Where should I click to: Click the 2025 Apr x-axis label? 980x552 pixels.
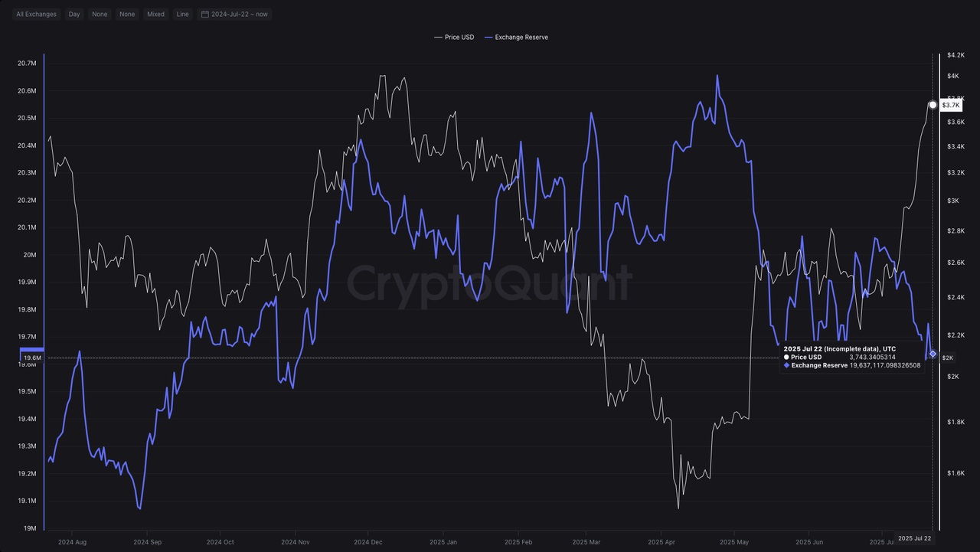click(661, 542)
